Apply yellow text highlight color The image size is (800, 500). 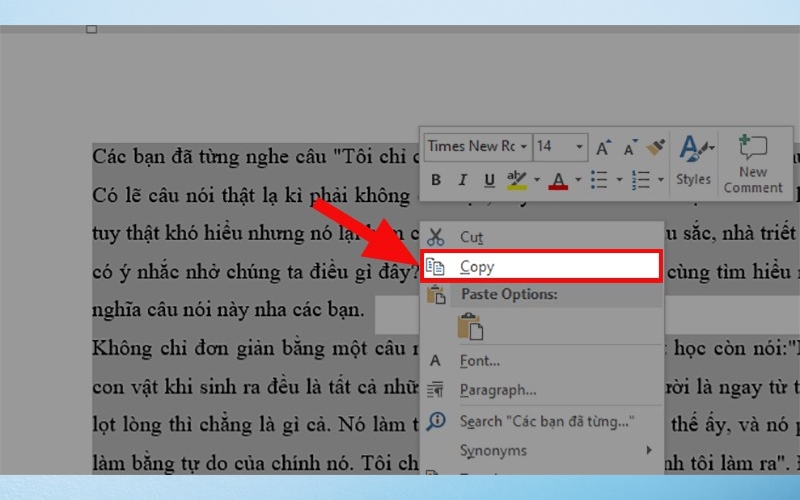pos(517,180)
